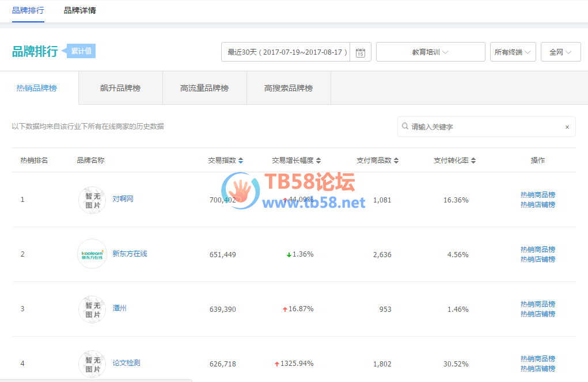
Task: Expand the 教育培训 category dropdown
Action: click(x=430, y=52)
